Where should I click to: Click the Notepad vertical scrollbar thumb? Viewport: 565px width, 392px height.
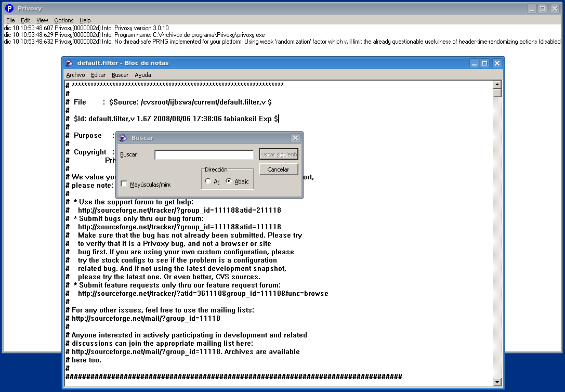(497, 93)
